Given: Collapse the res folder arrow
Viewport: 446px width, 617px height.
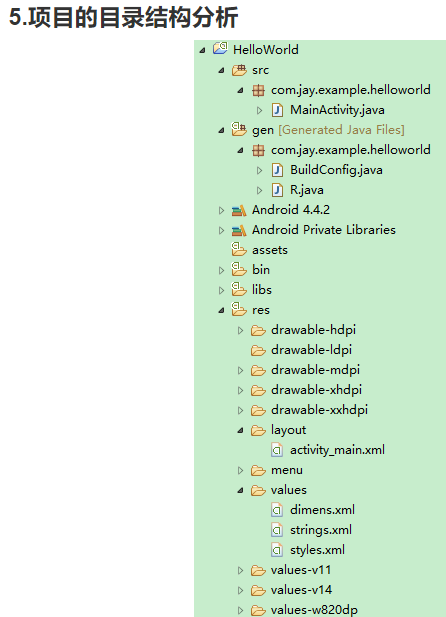Looking at the screenshot, I should pos(221,310).
